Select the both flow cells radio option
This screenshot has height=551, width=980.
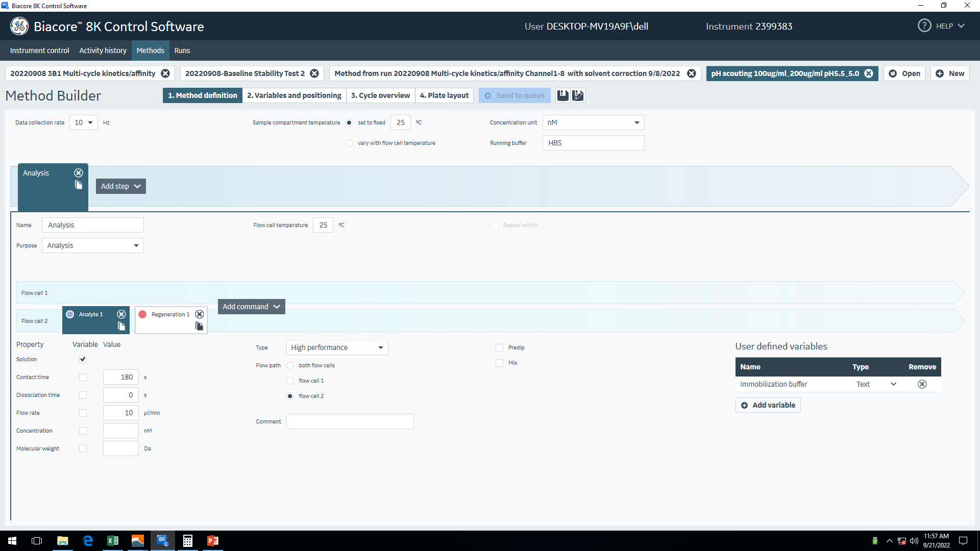click(290, 366)
